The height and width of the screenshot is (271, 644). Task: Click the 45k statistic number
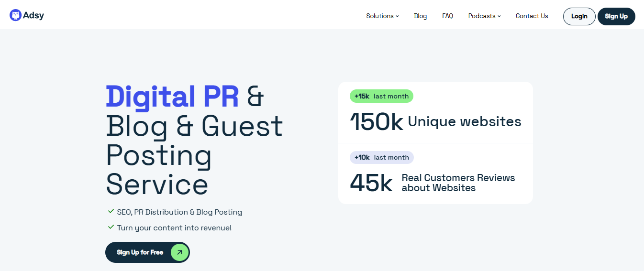click(371, 183)
